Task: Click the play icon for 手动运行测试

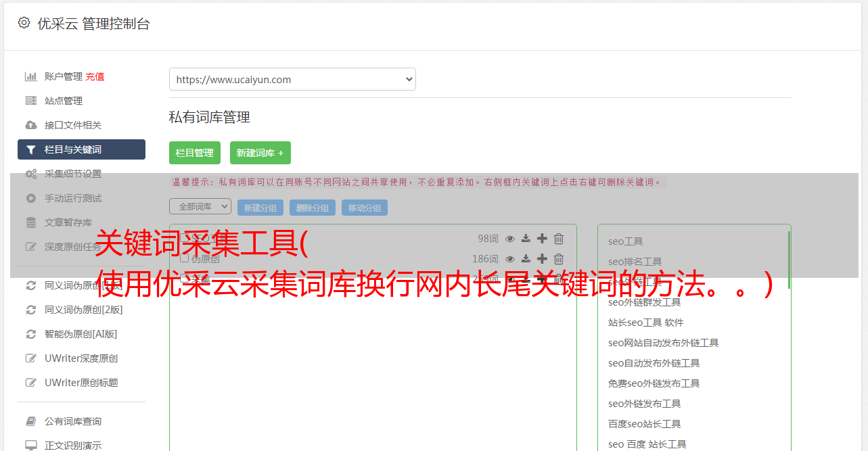Action: [x=31, y=198]
